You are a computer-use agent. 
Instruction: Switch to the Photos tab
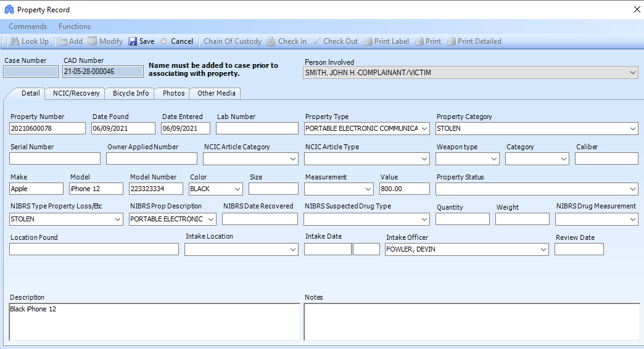coord(173,93)
